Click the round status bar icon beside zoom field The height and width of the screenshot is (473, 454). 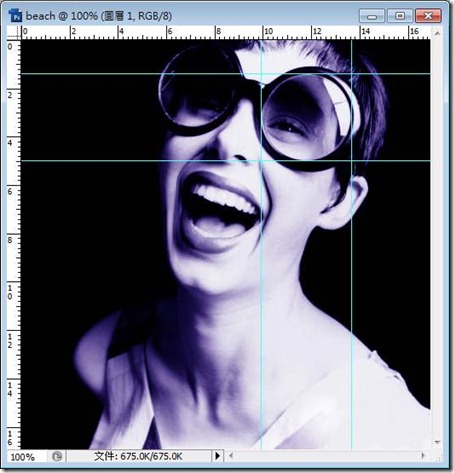point(57,456)
